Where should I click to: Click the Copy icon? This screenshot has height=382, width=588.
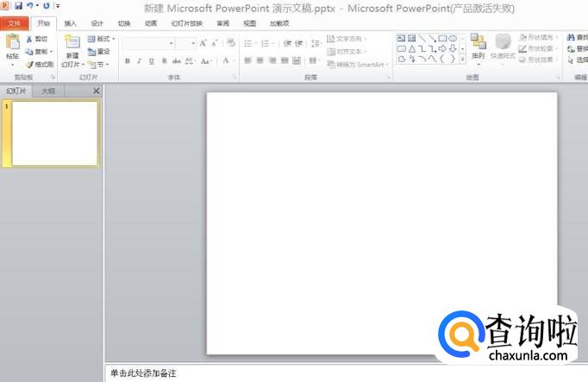[29, 52]
